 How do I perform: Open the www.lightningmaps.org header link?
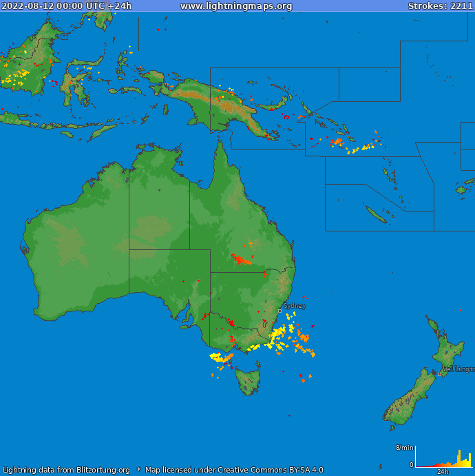pyautogui.click(x=236, y=6)
